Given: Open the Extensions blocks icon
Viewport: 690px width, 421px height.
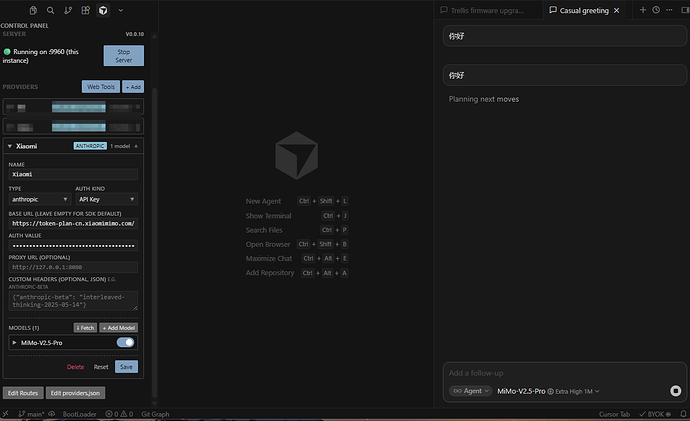Looking at the screenshot, I should pyautogui.click(x=85, y=10).
